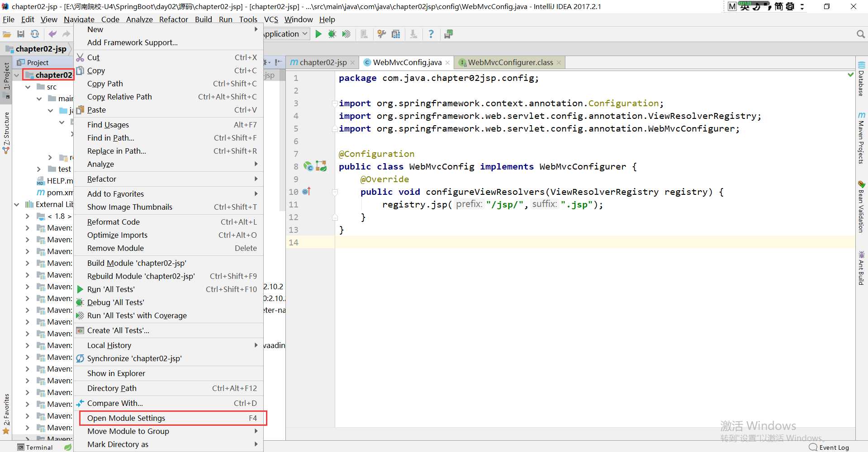Select Run 'All Tests'

[x=168, y=289]
